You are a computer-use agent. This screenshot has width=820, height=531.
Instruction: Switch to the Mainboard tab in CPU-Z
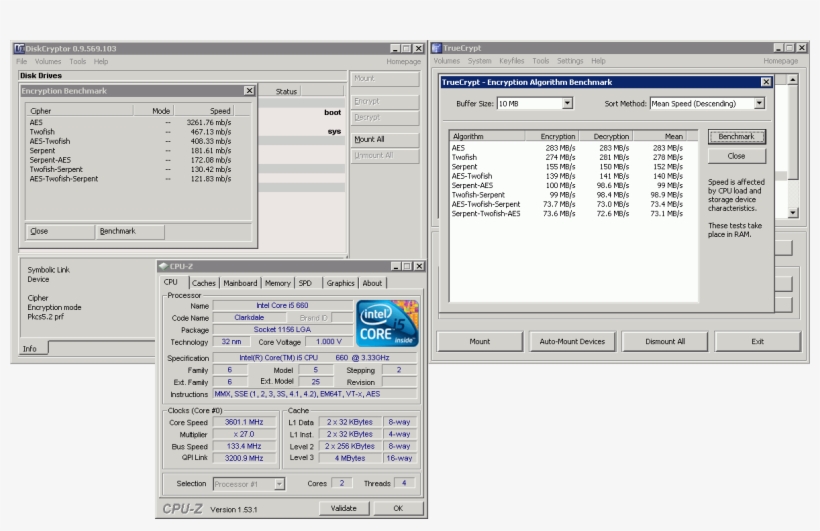pos(240,283)
